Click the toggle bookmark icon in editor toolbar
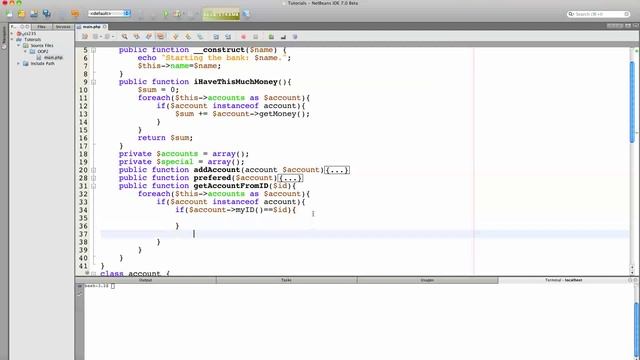The width and height of the screenshot is (640, 360). 200,37
